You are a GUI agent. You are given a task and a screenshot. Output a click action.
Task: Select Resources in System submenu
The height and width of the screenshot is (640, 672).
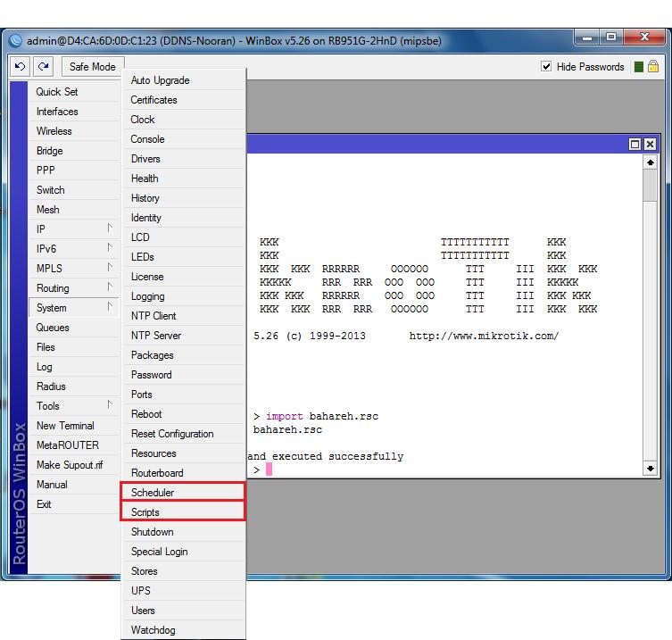tap(184, 453)
